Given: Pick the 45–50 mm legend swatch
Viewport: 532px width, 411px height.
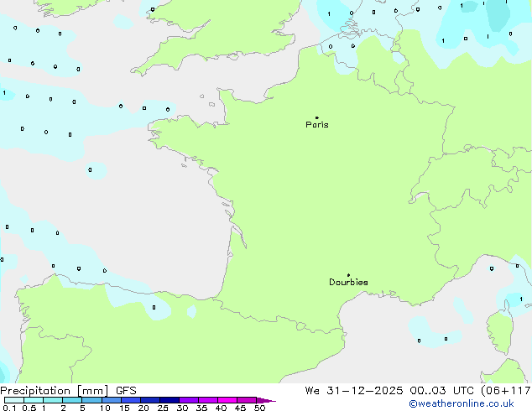Looking at the screenshot, I should pyautogui.click(x=247, y=400).
